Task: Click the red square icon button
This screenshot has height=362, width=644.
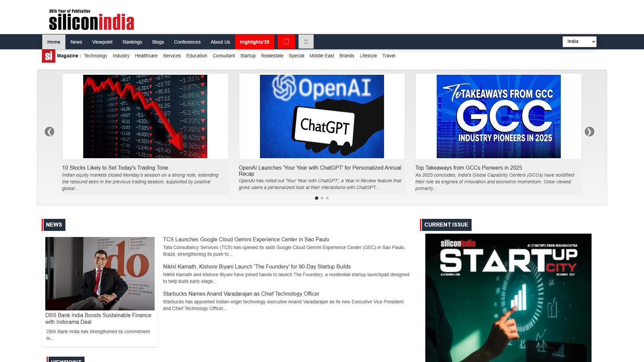Action: 286,42
